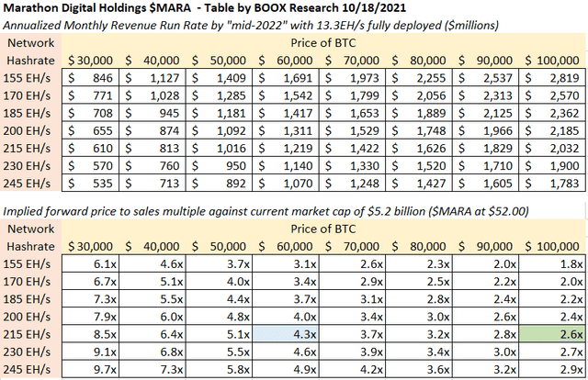
Task: Click the blue-highlighted 4.3x multiple cell
Action: 286,334
